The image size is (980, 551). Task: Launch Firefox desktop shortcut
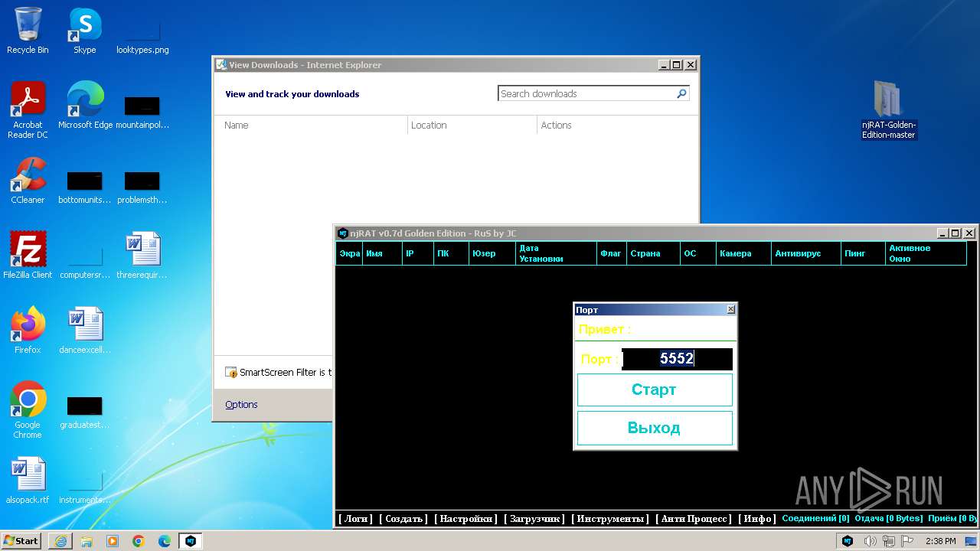[x=28, y=331]
